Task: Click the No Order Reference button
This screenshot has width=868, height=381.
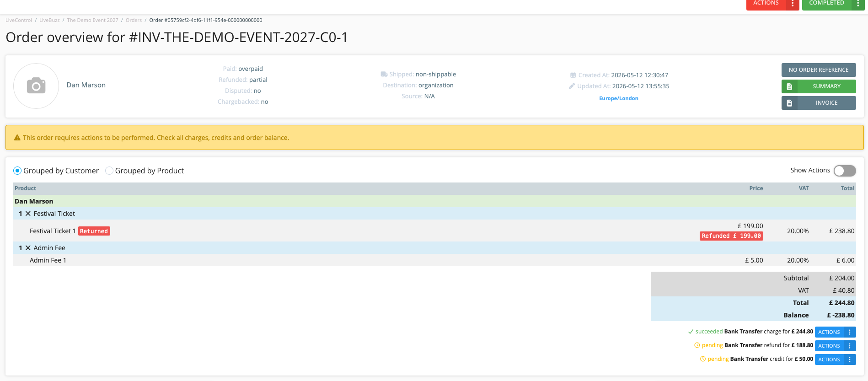Action: pos(819,70)
